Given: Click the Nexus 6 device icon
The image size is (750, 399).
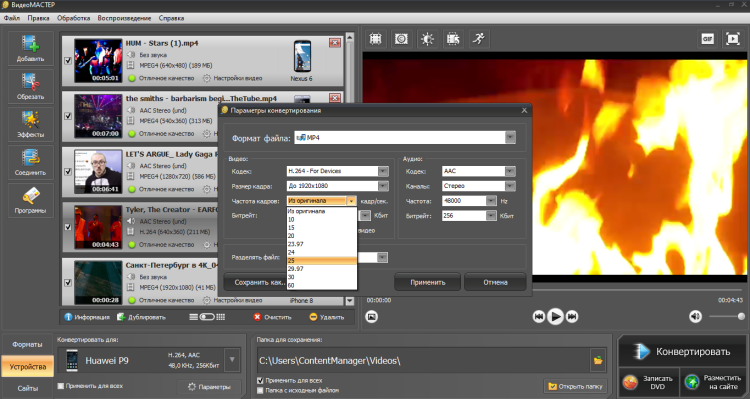Looking at the screenshot, I should pos(302,56).
